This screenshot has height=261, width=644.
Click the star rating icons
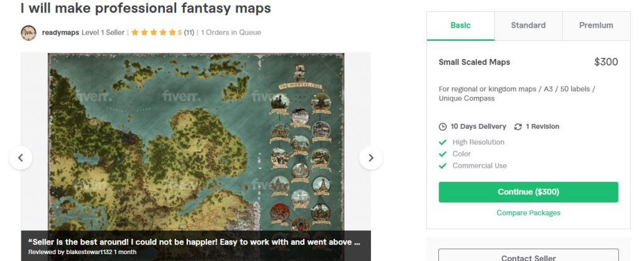tap(153, 33)
